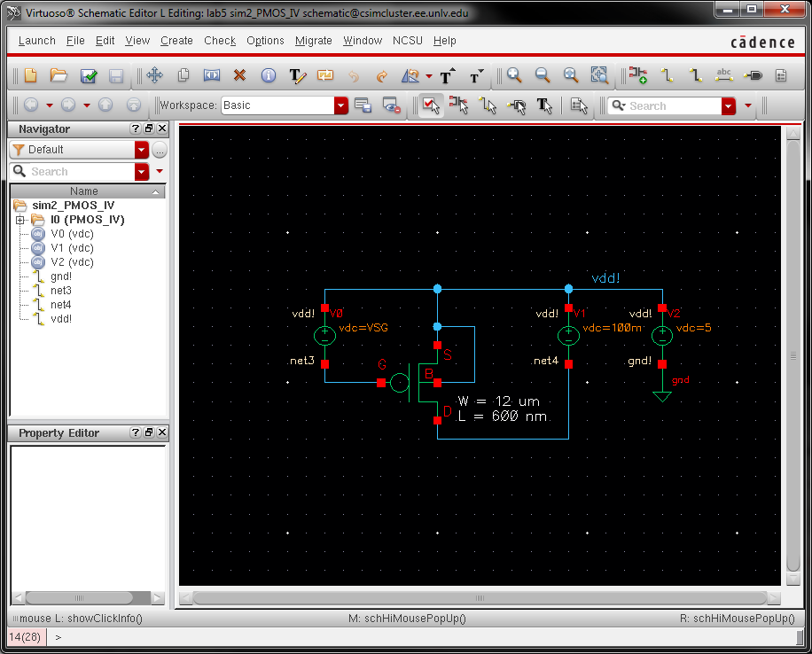Open the Workspace Basic dropdown
This screenshot has width=812, height=654.
341,105
